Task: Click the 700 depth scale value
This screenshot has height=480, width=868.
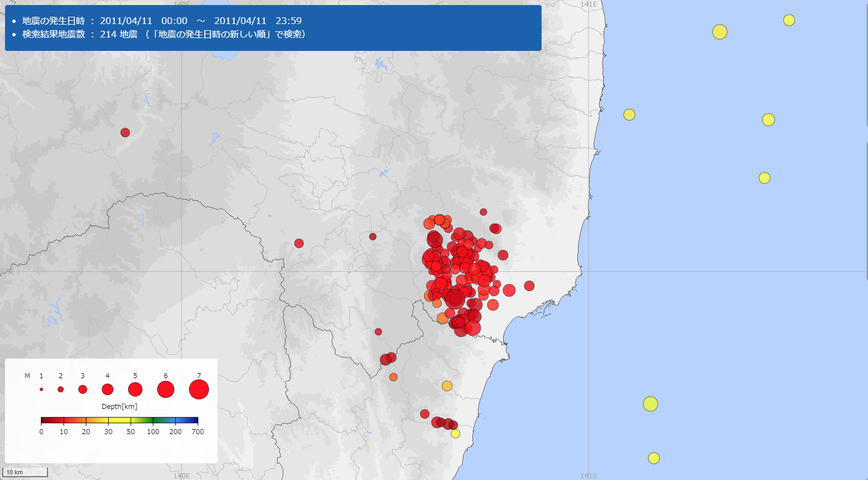Action: point(198,432)
